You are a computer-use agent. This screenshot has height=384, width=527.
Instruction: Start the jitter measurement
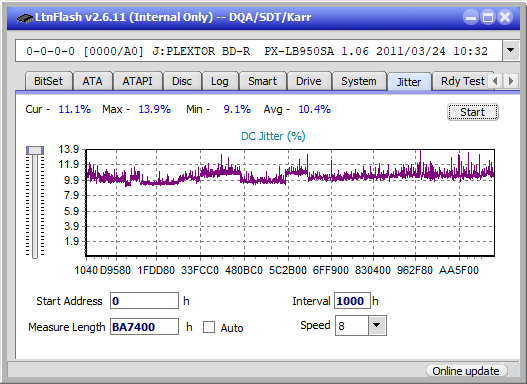tap(473, 112)
